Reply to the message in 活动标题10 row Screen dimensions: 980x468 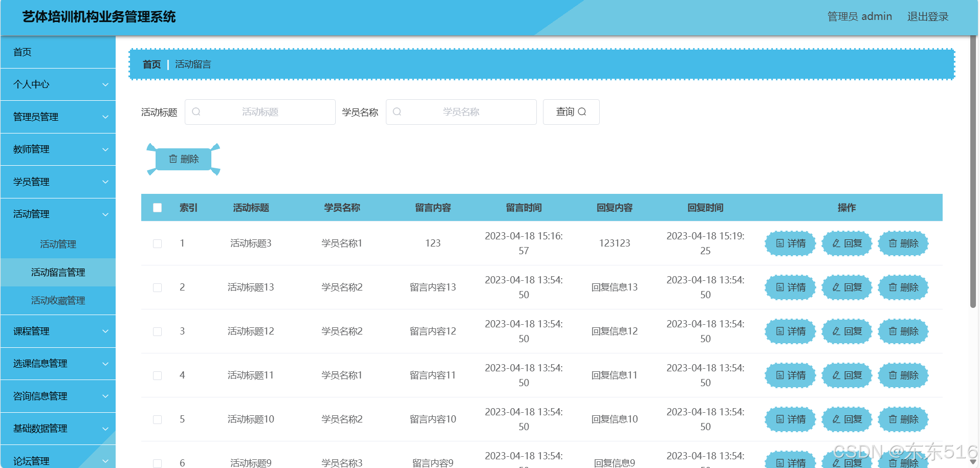click(x=847, y=419)
